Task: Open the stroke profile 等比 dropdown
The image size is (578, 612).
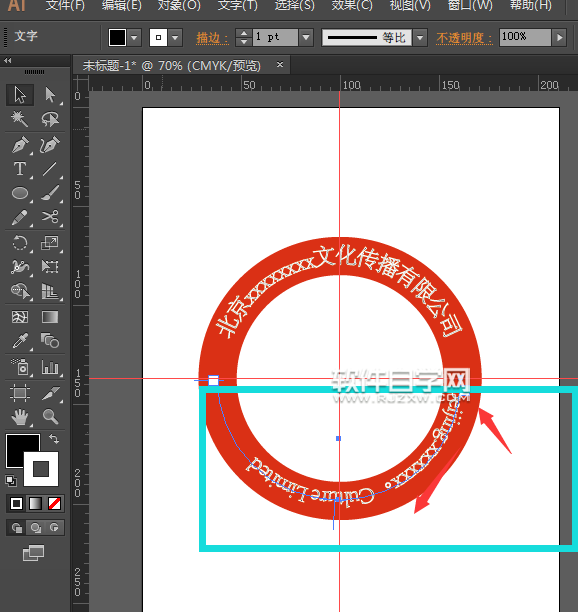Action: point(420,38)
